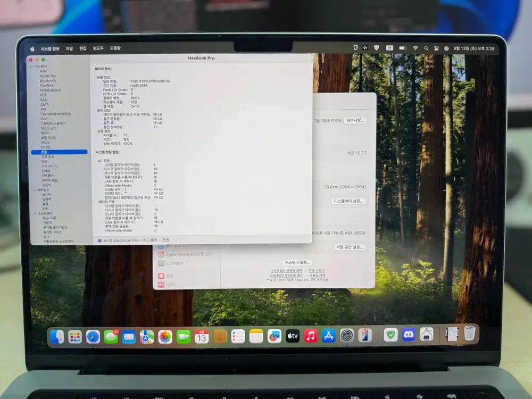This screenshot has height=399, width=532.
Task: Open the Music app in Dock
Action: [311, 336]
